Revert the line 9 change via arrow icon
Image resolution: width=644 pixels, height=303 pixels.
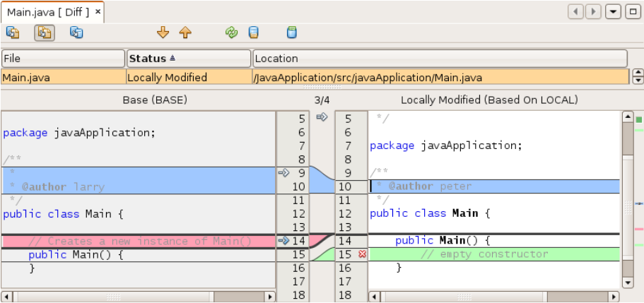(284, 172)
